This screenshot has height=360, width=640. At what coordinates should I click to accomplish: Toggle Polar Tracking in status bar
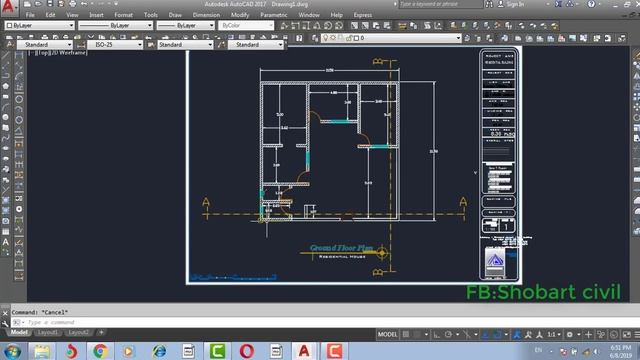coord(448,335)
